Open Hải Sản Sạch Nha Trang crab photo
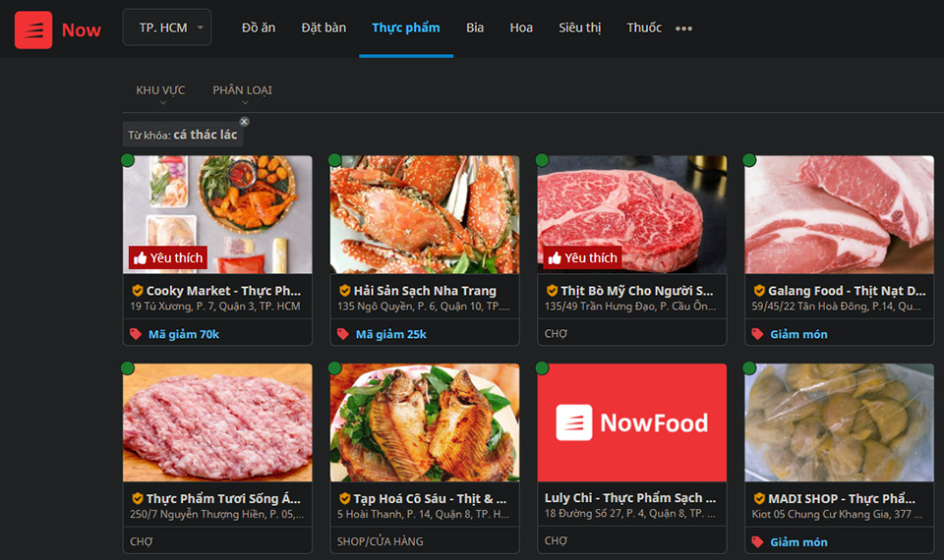This screenshot has width=944, height=560. click(x=425, y=215)
